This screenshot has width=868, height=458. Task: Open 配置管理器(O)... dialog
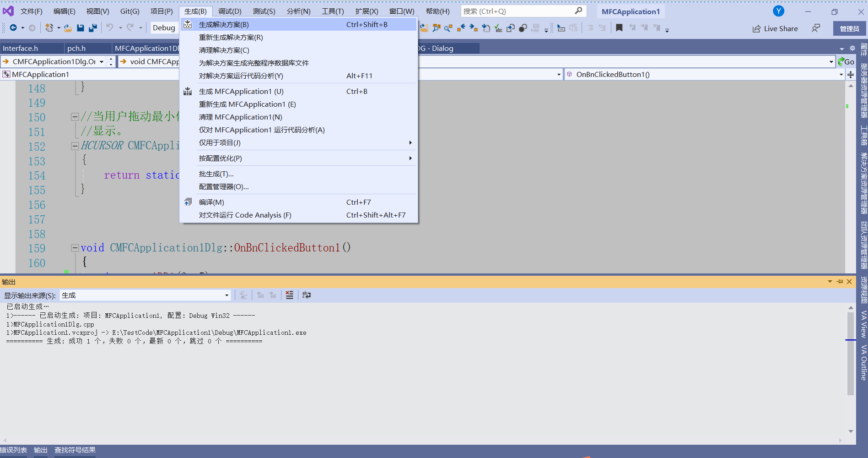(298, 187)
